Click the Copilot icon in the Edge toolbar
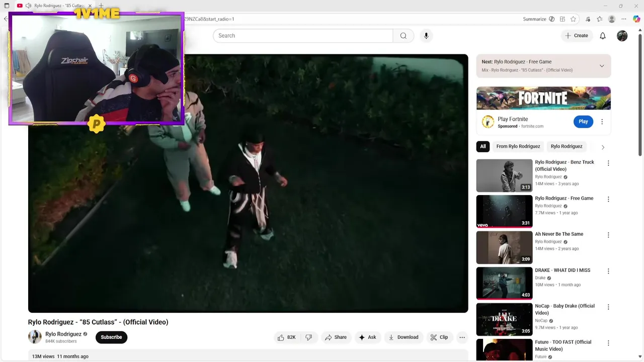Viewport: 644px width, 362px height. pyautogui.click(x=636, y=19)
